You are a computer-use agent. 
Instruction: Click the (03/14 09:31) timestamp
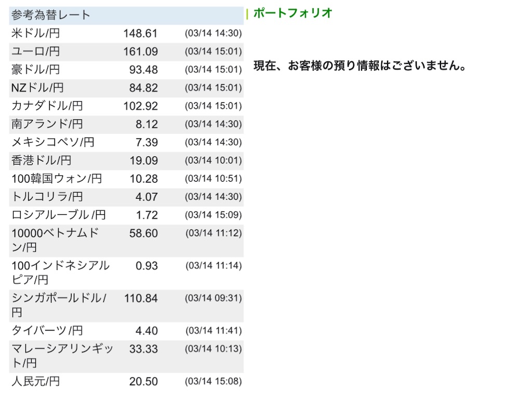click(214, 298)
